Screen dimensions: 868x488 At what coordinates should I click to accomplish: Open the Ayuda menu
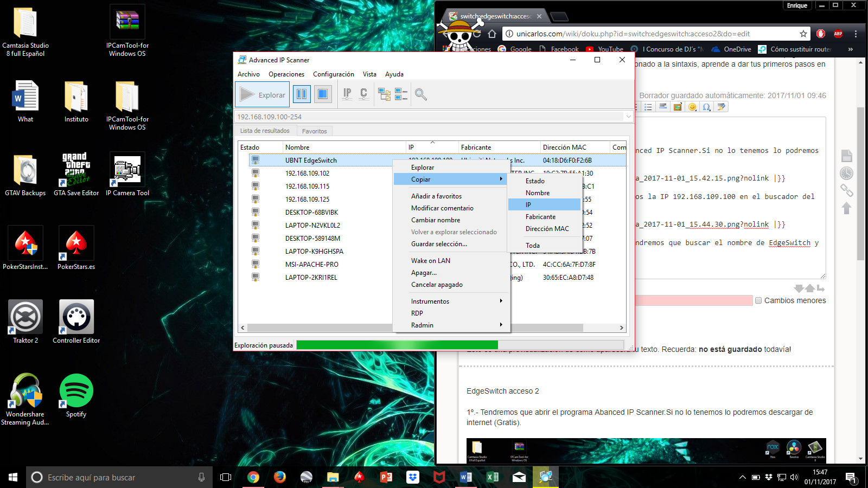(394, 74)
